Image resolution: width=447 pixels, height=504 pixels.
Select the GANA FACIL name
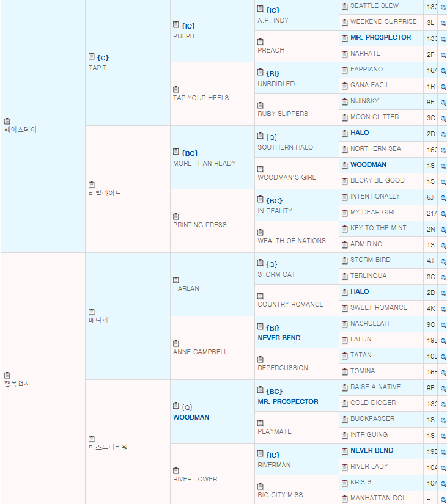pos(370,85)
